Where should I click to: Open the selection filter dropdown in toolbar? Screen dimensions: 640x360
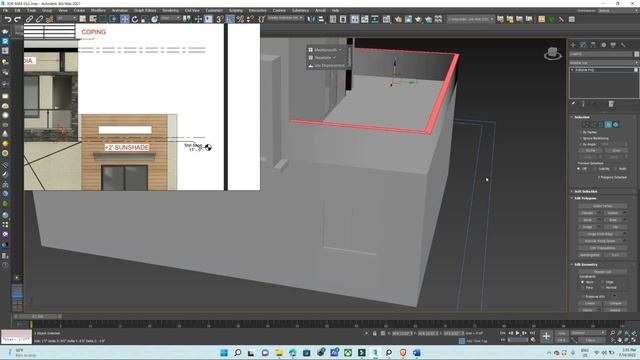67,18
